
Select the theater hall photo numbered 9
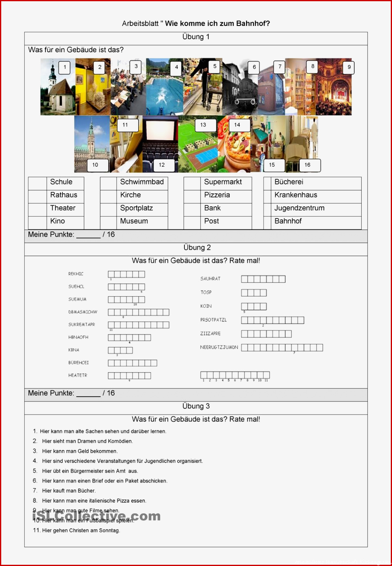pos(334,87)
